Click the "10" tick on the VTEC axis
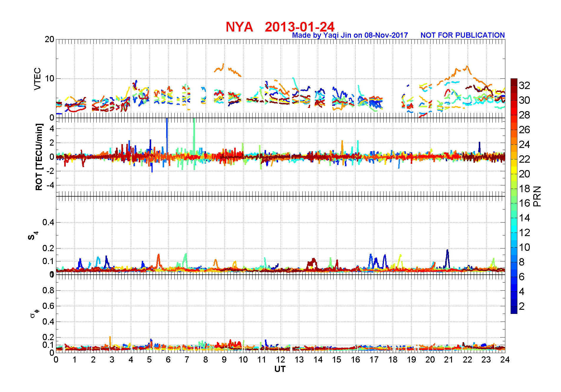 tap(49, 78)
